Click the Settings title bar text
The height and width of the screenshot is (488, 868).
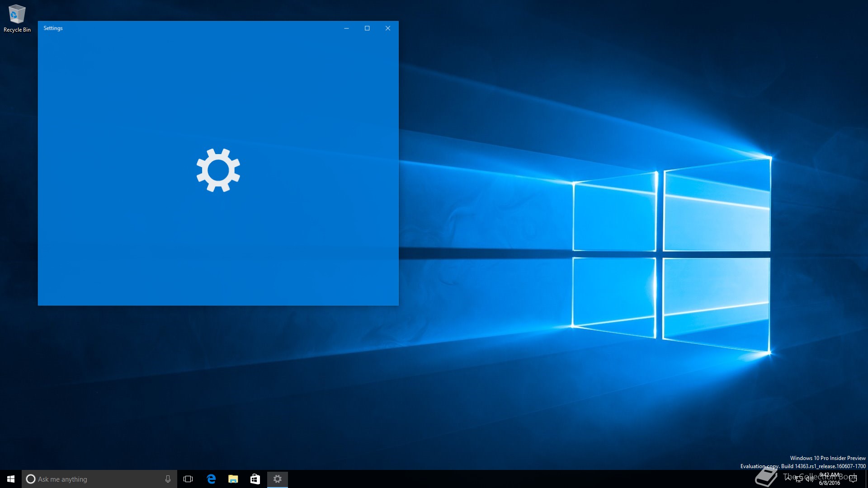coord(53,28)
